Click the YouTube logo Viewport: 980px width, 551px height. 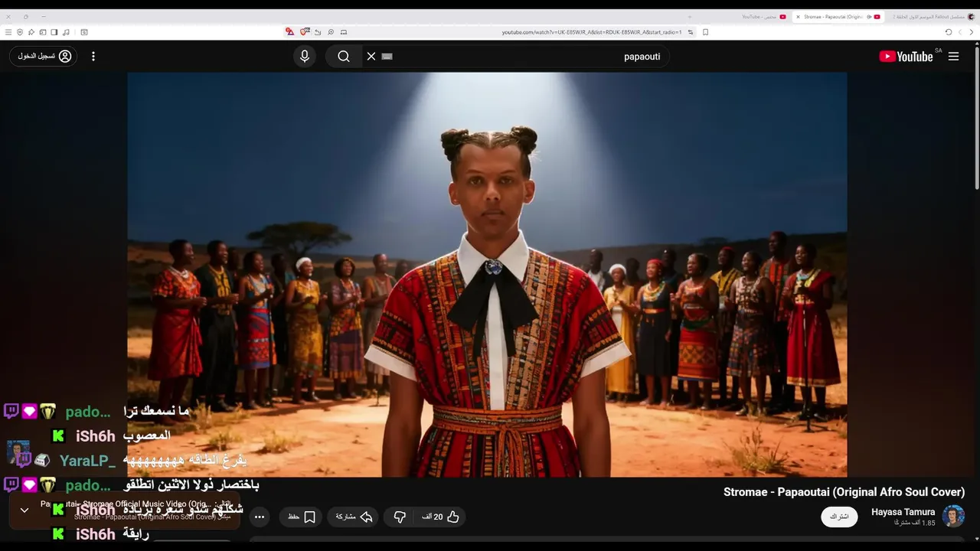(x=906, y=57)
